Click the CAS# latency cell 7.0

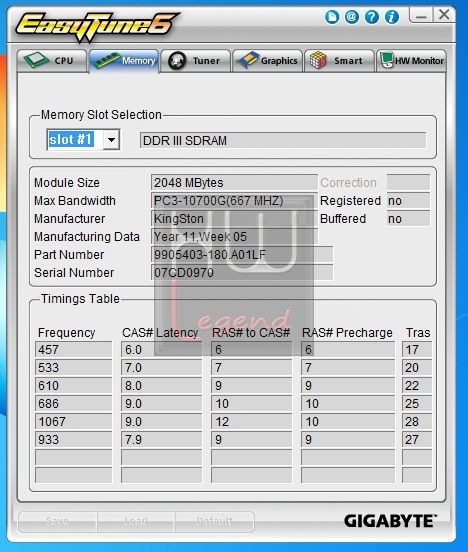pyautogui.click(x=162, y=368)
